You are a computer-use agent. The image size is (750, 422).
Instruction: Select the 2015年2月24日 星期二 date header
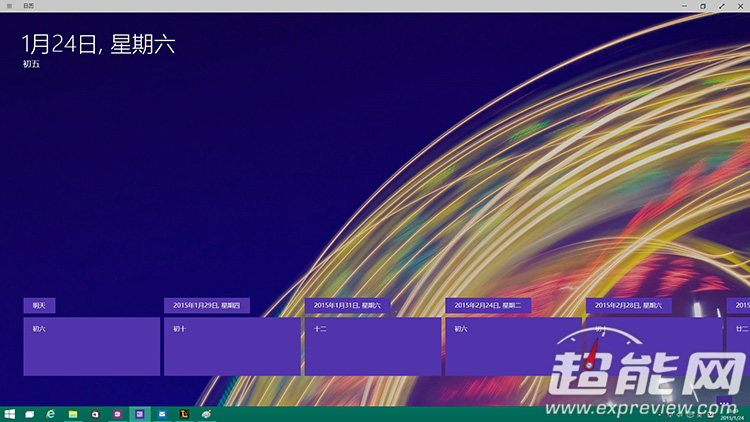pyautogui.click(x=488, y=305)
